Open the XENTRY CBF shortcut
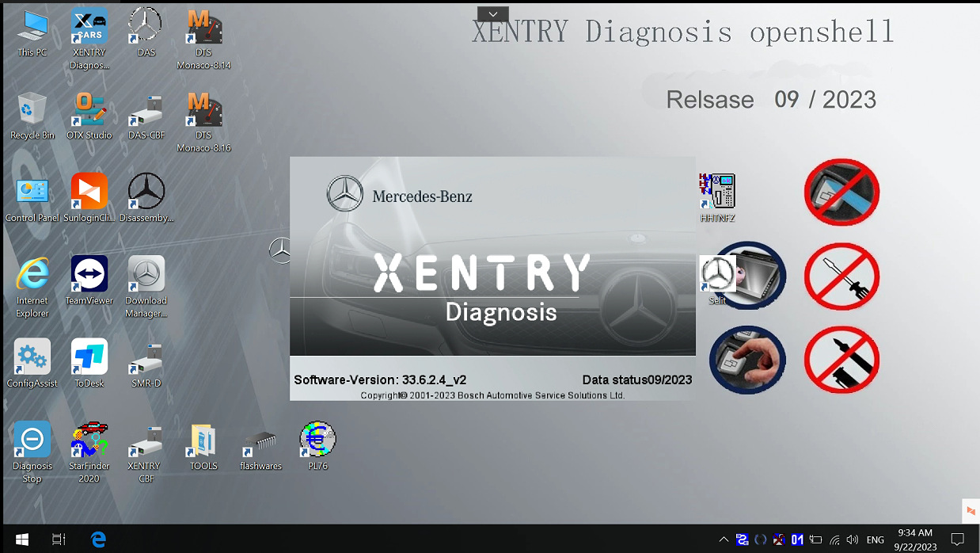 (145, 440)
